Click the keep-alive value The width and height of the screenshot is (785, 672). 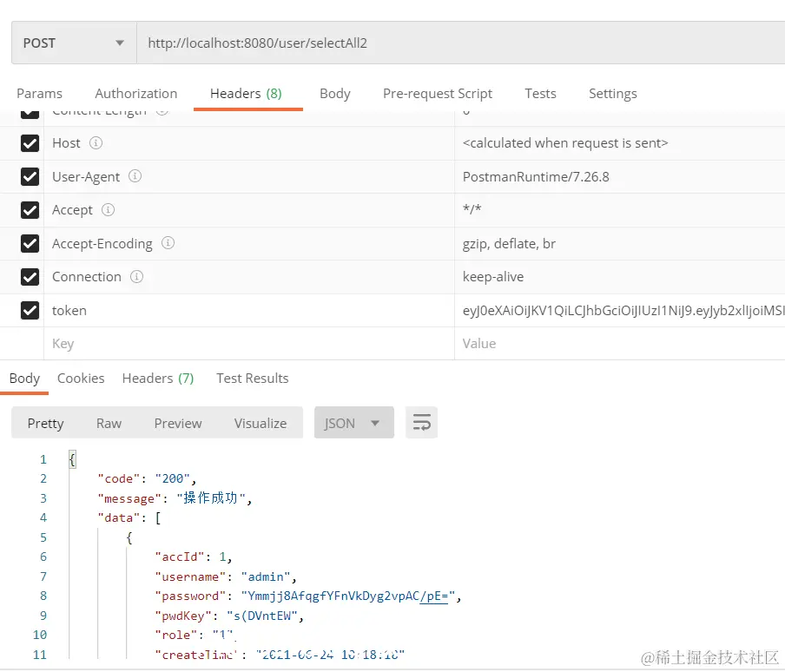(x=493, y=277)
